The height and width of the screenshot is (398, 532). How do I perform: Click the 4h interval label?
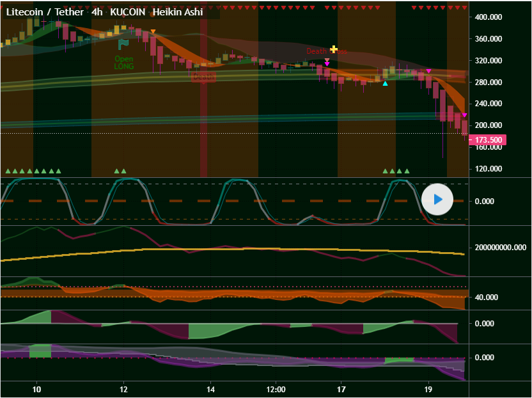pyautogui.click(x=98, y=12)
